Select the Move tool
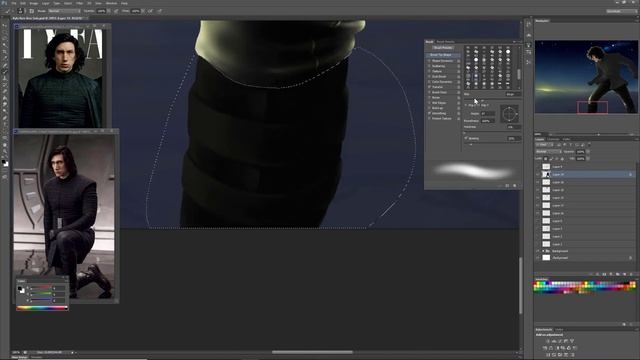This screenshot has height=360, width=640. click(5, 26)
